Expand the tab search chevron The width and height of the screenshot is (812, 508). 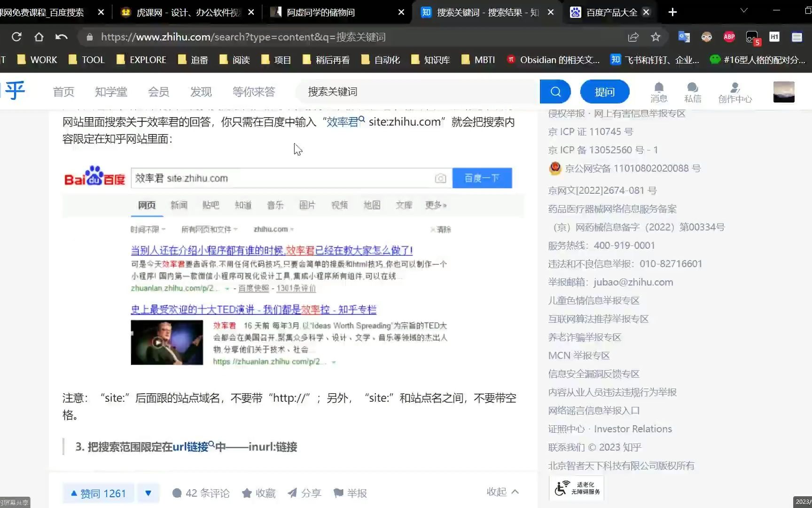744,10
